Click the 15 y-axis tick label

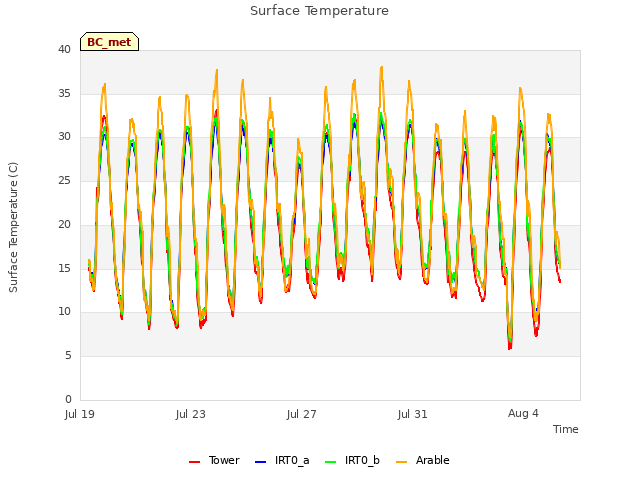[x=64, y=268]
